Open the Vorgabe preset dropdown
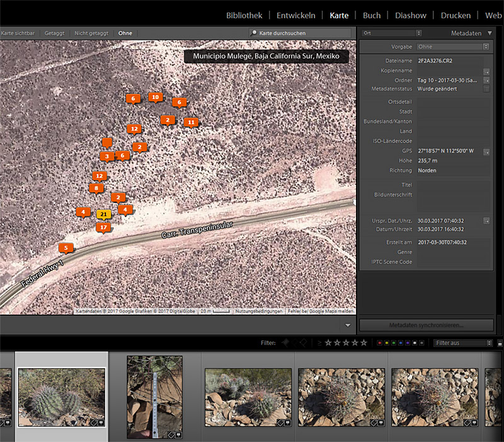The width and height of the screenshot is (504, 442). (453, 47)
